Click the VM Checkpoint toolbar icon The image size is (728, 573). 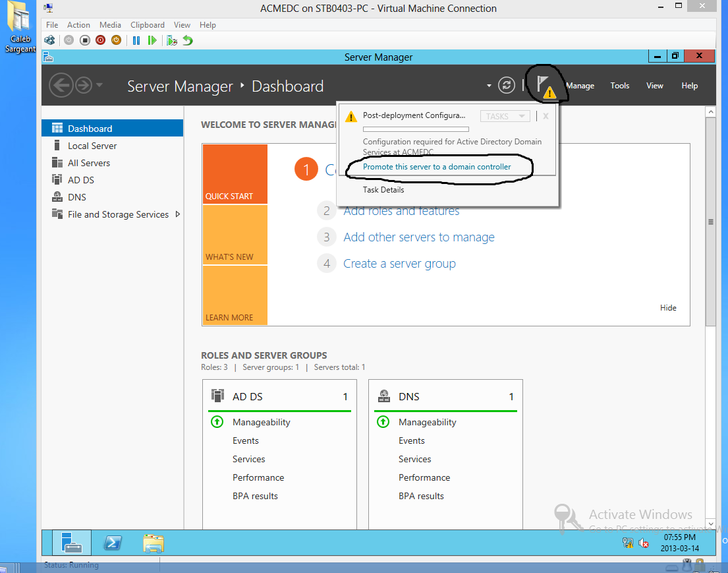(172, 40)
